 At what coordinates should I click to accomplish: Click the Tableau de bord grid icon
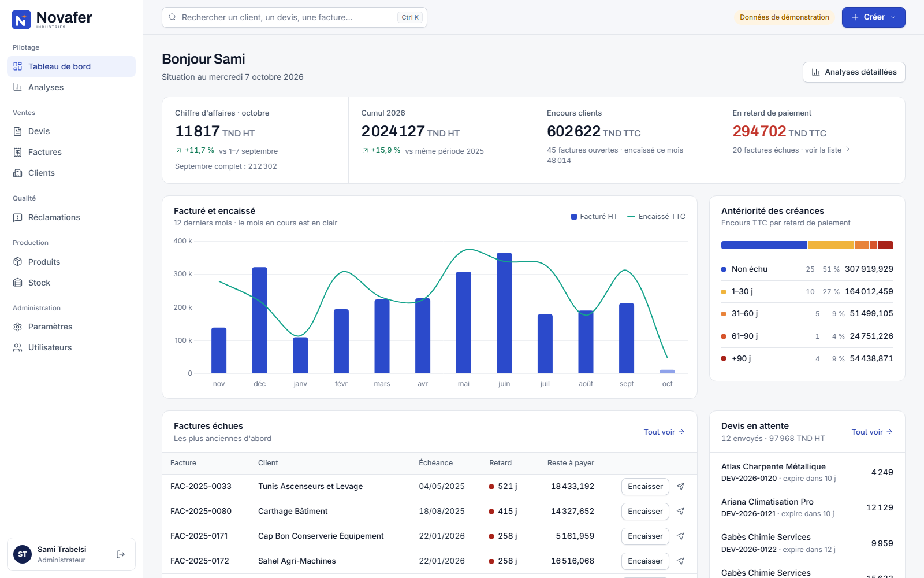(18, 66)
